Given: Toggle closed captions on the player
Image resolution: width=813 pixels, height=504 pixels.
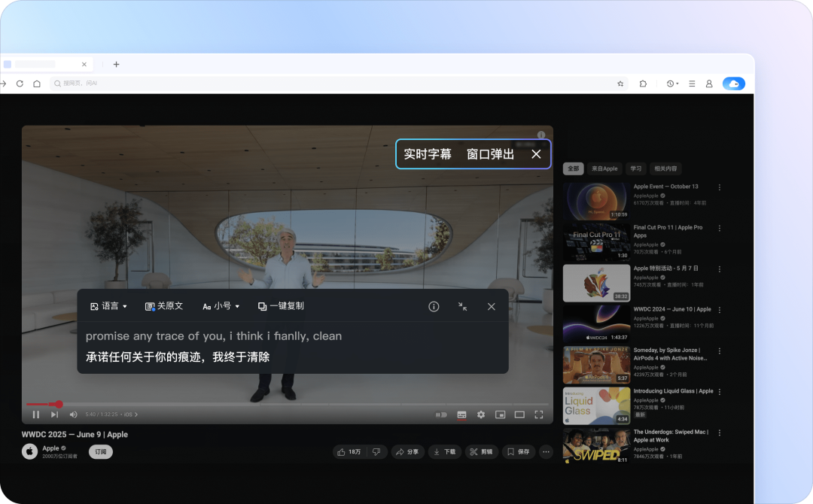Looking at the screenshot, I should [461, 414].
